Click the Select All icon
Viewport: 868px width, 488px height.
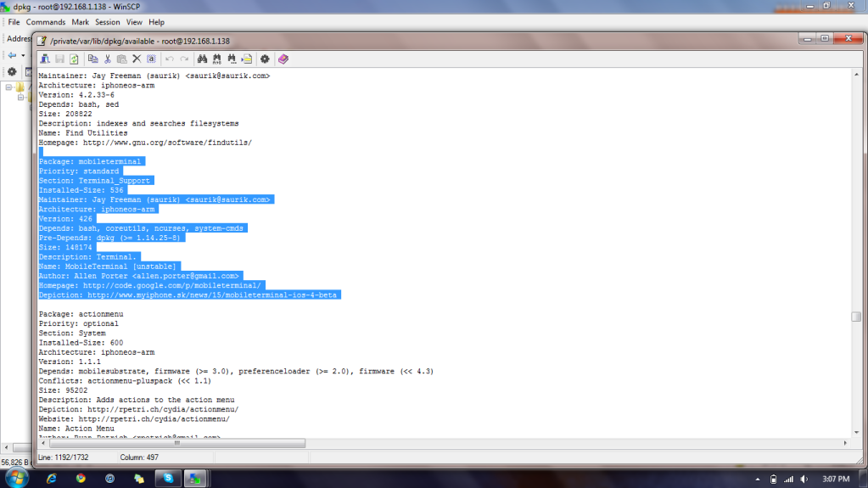[151, 59]
